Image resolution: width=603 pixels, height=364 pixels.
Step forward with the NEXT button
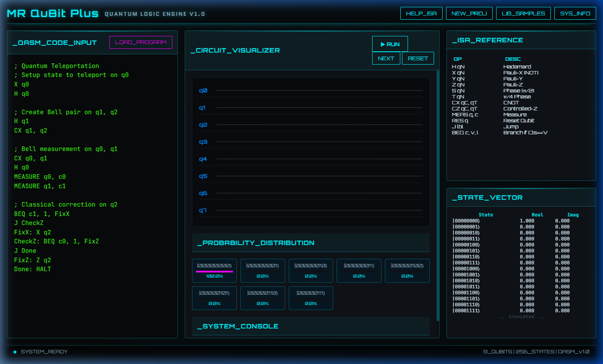pos(386,58)
